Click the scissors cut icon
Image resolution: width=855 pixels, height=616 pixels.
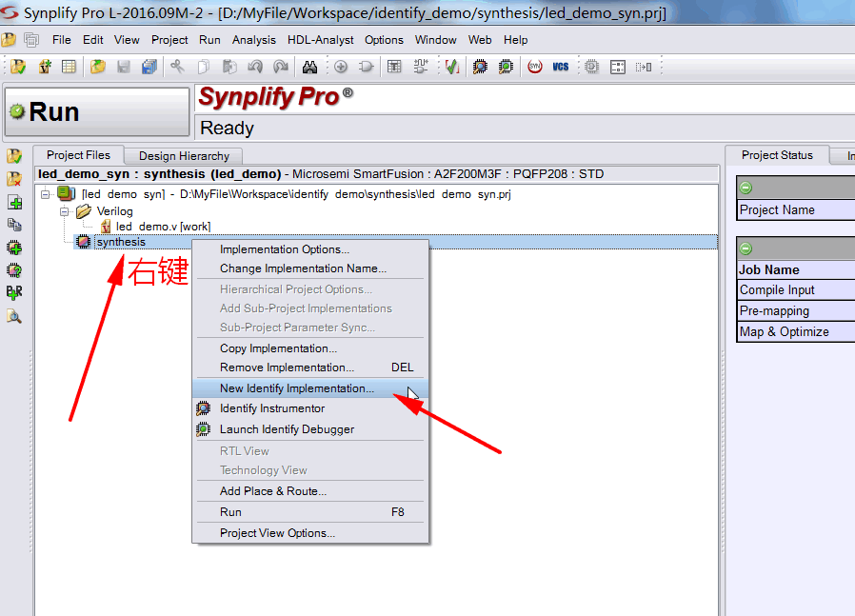tap(177, 67)
